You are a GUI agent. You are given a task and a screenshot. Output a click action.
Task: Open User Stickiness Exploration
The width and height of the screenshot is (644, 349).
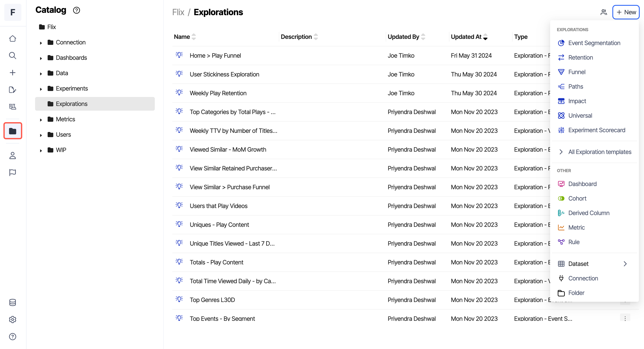[x=224, y=74]
